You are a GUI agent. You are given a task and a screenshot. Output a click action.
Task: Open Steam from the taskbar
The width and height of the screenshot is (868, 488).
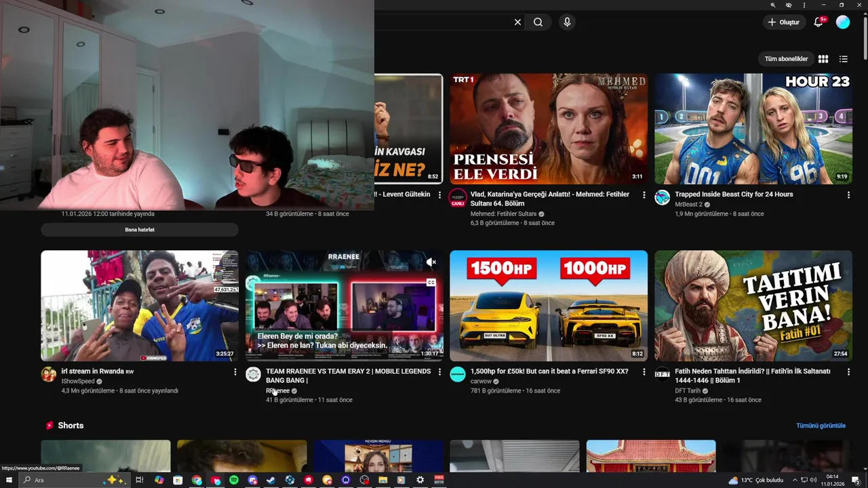click(x=271, y=480)
